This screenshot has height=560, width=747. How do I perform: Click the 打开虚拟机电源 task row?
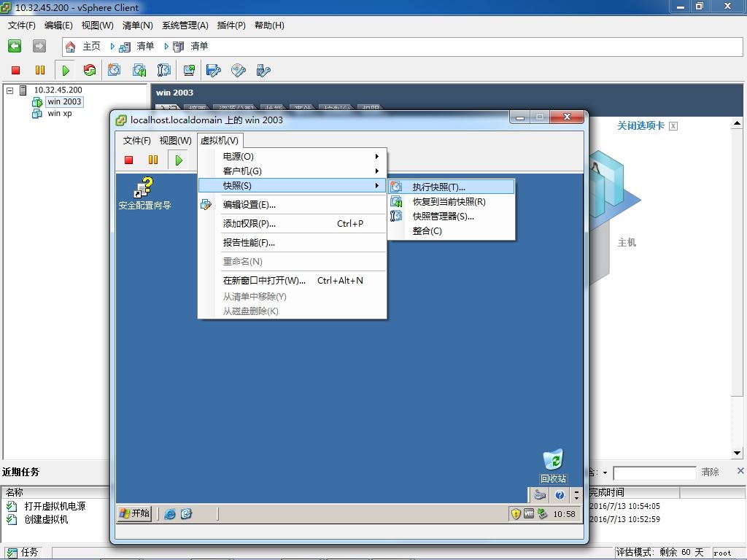(x=55, y=506)
